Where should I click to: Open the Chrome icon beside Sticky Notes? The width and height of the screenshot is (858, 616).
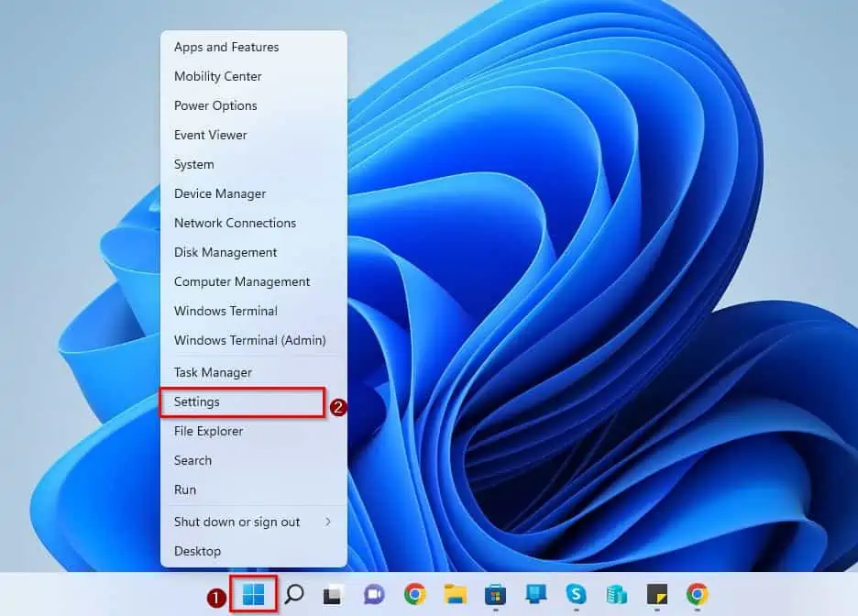coord(697,594)
